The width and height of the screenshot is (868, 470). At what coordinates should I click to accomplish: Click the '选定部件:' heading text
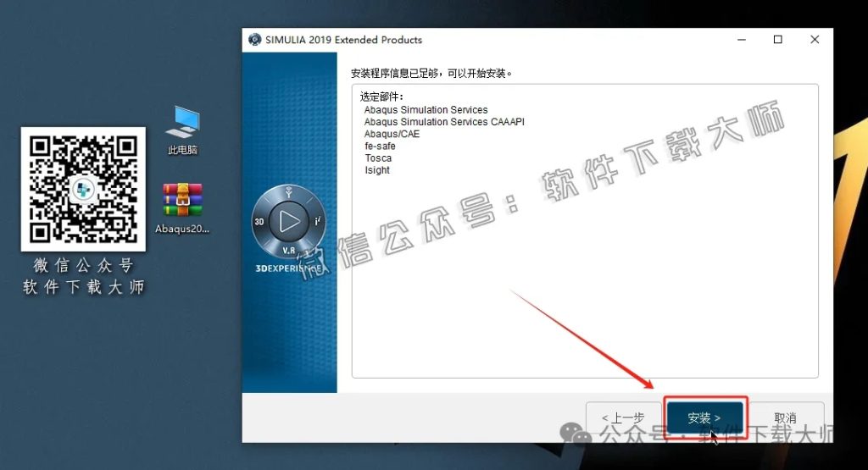click(381, 97)
